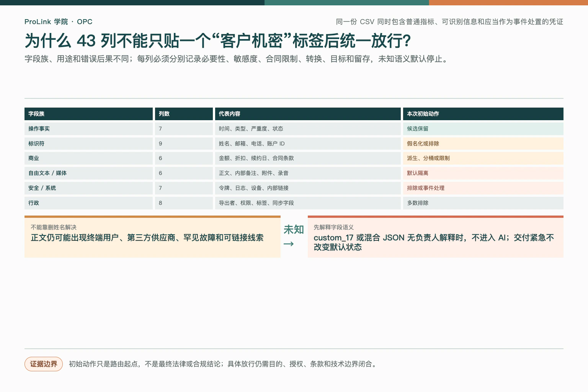Click column count 6 in 商业 row
Viewport: 588px width, 392px height.
pos(184,158)
